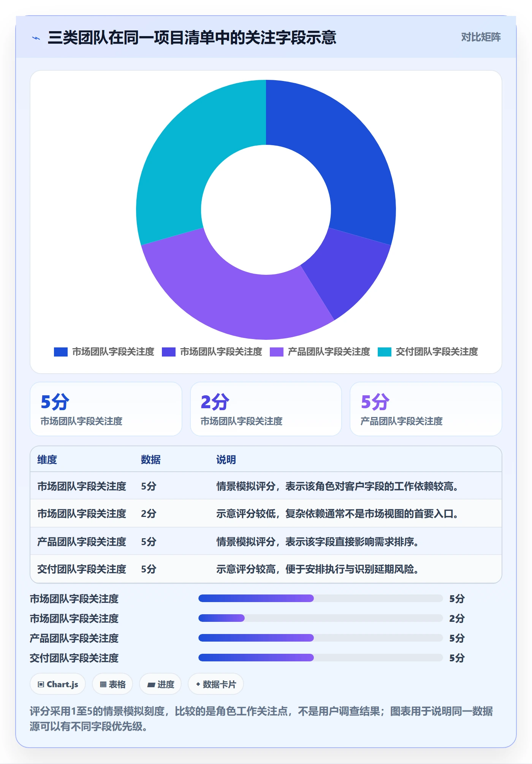Select the 5分 产品团队字段关注度 stat card
532x764 pixels.
point(426,409)
